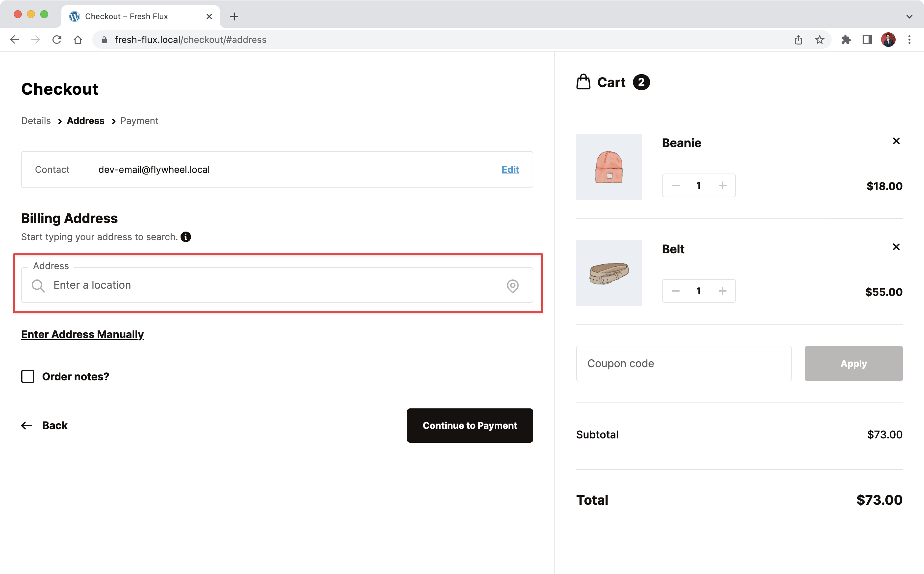Screen dimensions: 924x574
Task: Click the search magnifier in the address field
Action: [38, 285]
